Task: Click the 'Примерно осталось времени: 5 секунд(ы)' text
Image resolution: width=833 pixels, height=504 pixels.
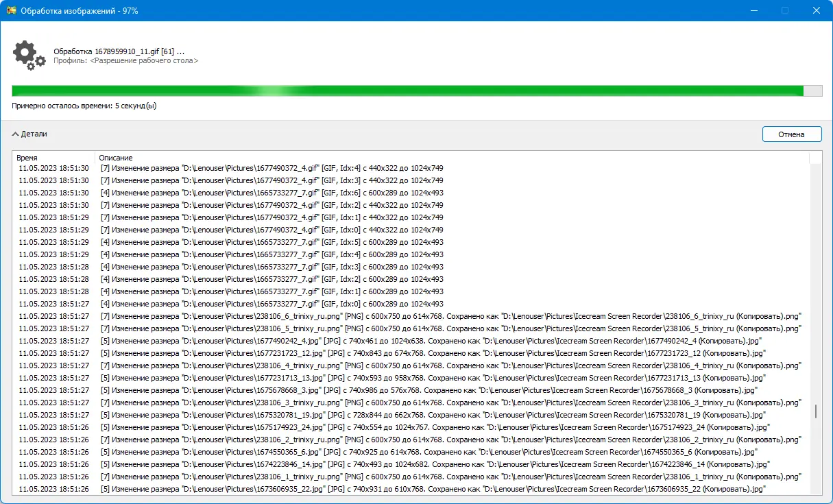Action: pos(84,106)
